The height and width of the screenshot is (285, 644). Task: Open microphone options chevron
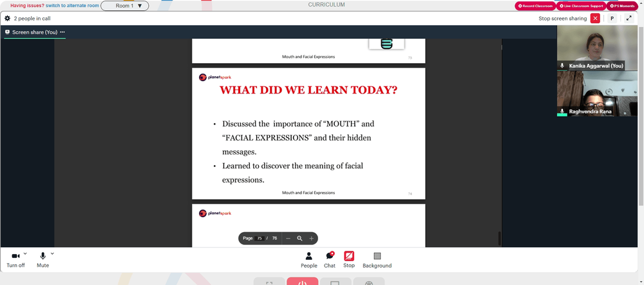tap(52, 254)
